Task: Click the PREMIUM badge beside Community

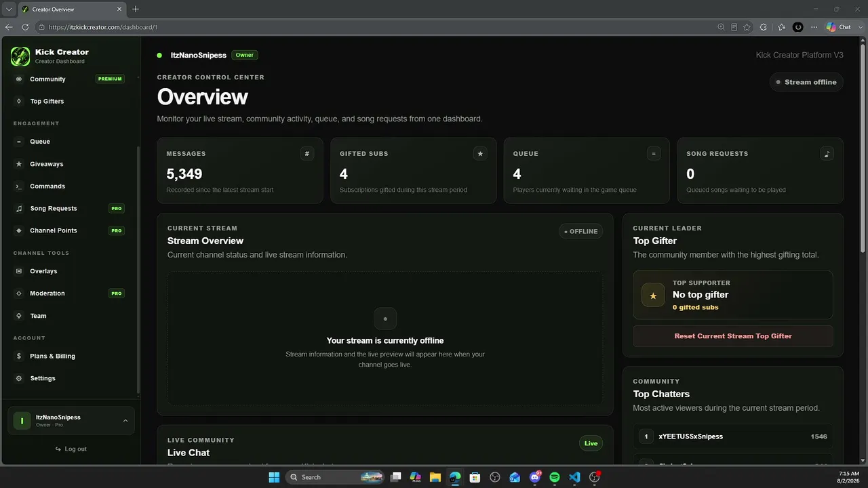Action: pos(110,79)
